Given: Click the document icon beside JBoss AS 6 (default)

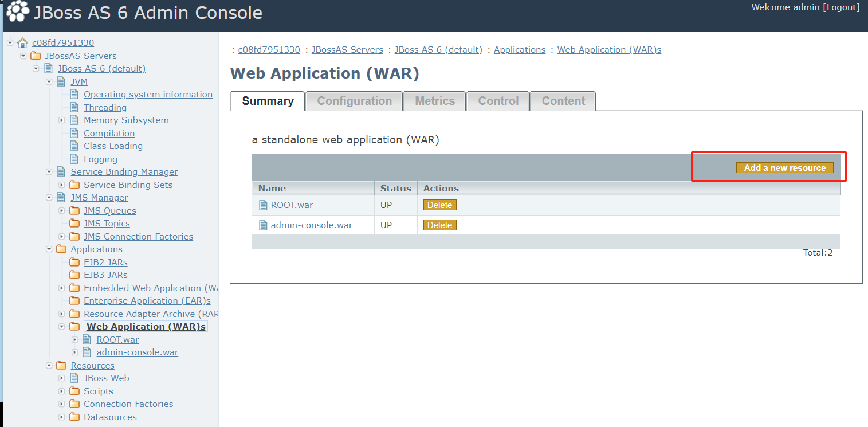Looking at the screenshot, I should pos(48,69).
